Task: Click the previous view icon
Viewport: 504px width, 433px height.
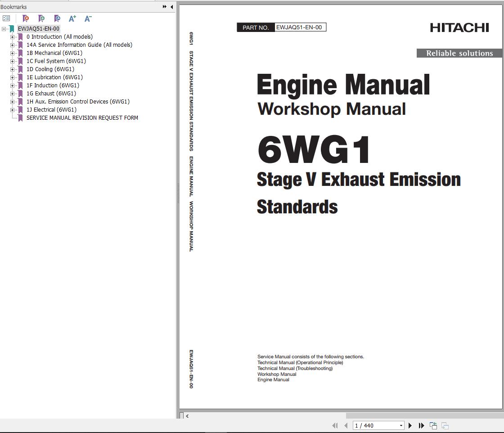Action: point(433,426)
